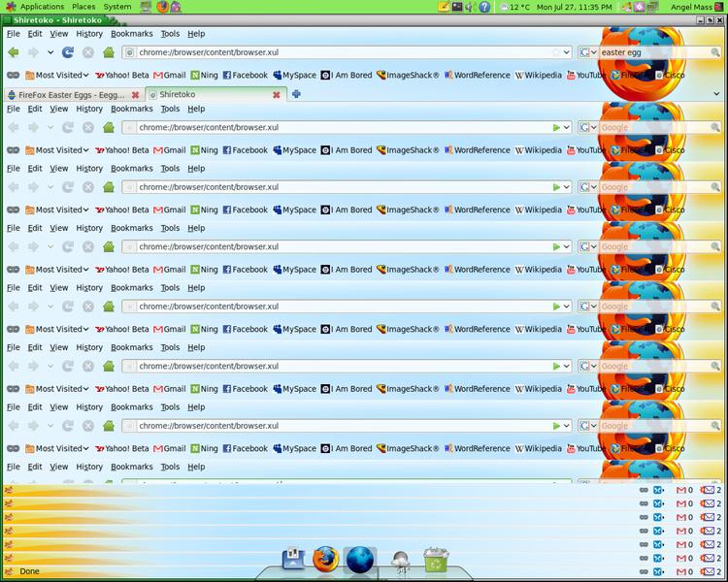Screen dimensions: 728x582
Task: Open the topmost address bar history dropdown arrow
Action: coord(567,52)
